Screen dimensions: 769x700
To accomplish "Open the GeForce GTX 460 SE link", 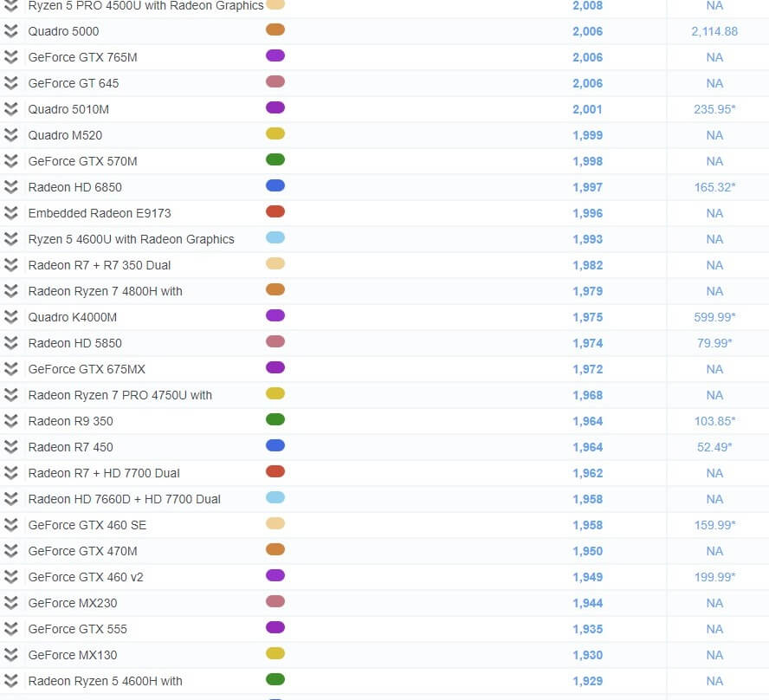I will click(87, 525).
